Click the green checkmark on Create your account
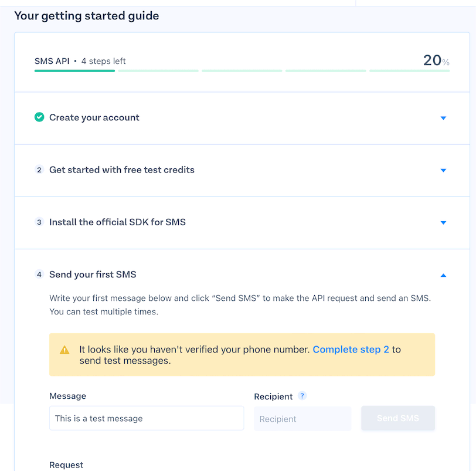The height and width of the screenshot is (471, 476). [x=39, y=117]
